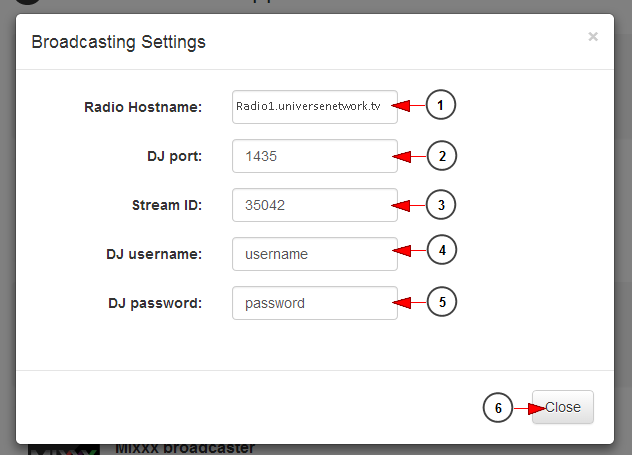Dismiss dialog using the top-right X icon

point(593,37)
